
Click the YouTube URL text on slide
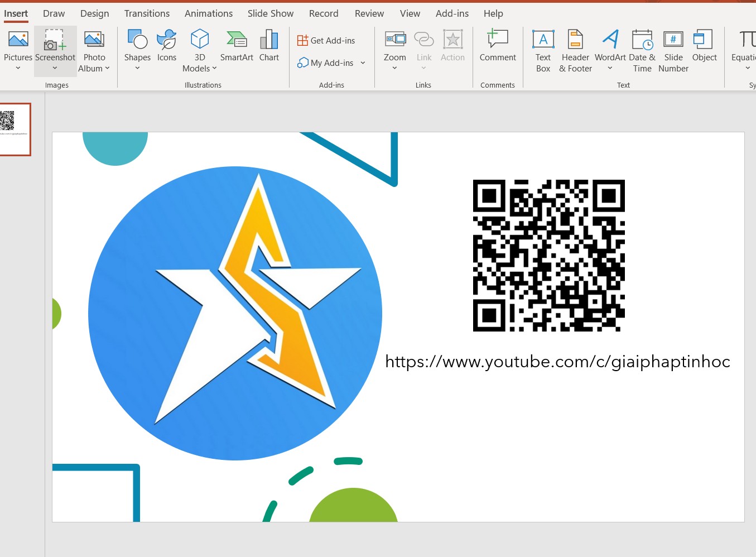[x=558, y=362]
